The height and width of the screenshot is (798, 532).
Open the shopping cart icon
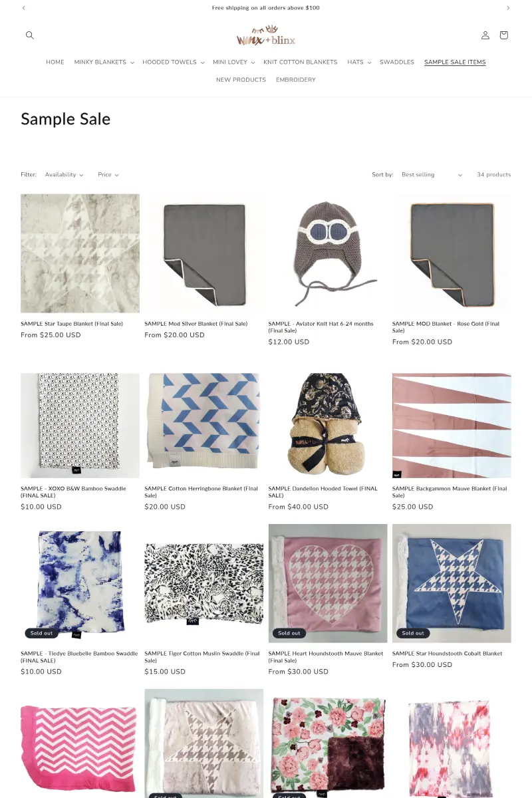click(503, 35)
